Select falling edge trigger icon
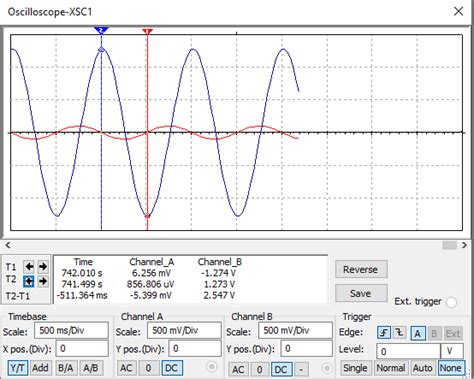 click(x=399, y=333)
